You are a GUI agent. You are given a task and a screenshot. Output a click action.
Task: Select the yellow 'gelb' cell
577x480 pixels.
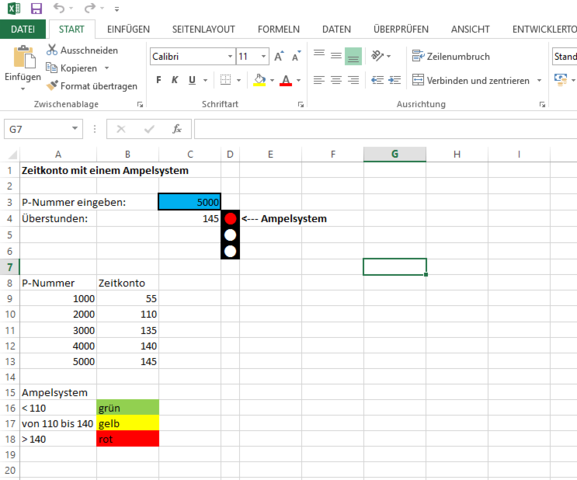pyautogui.click(x=128, y=423)
